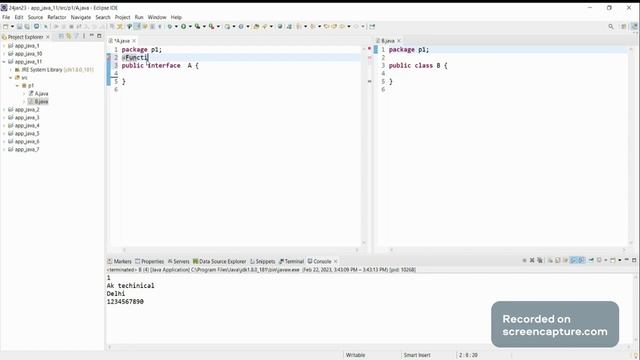Click the green Run button icon
The width and height of the screenshot is (640, 360).
tap(184, 27)
